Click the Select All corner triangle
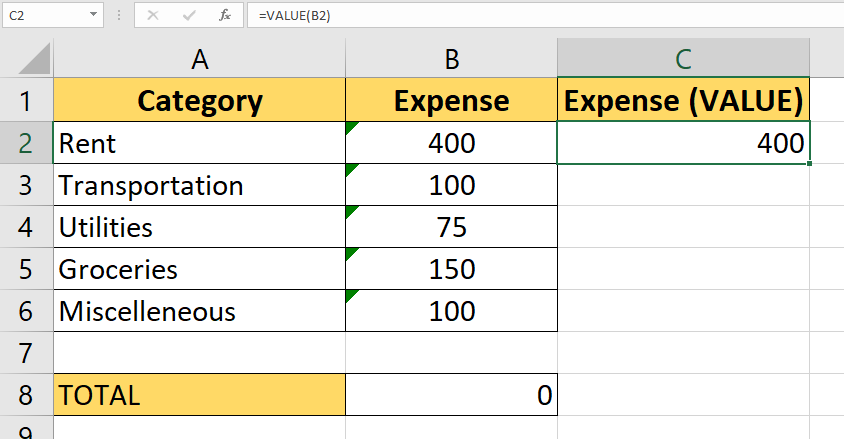The image size is (844, 439). pos(26,59)
